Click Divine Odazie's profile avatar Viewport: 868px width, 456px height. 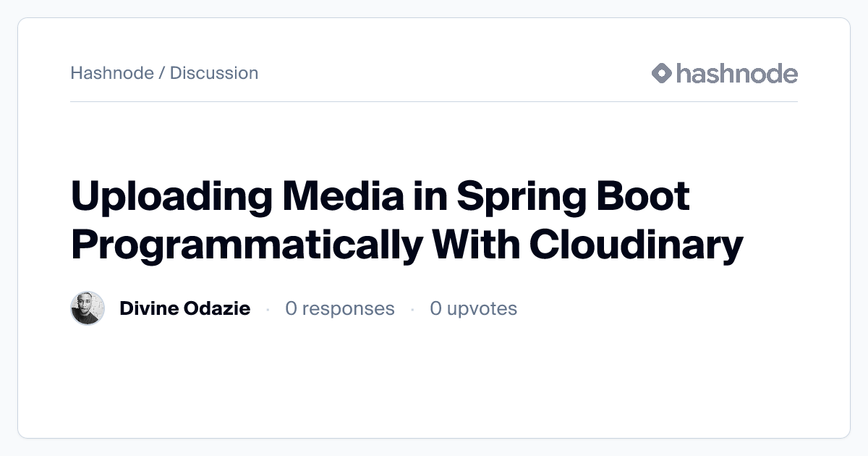88,308
